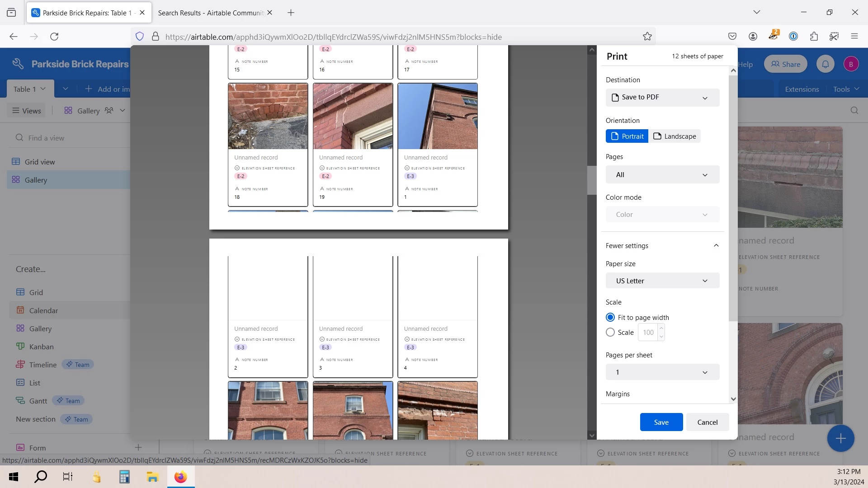Viewport: 868px width, 488px height.
Task: Switch orientation to Landscape
Action: coord(675,136)
